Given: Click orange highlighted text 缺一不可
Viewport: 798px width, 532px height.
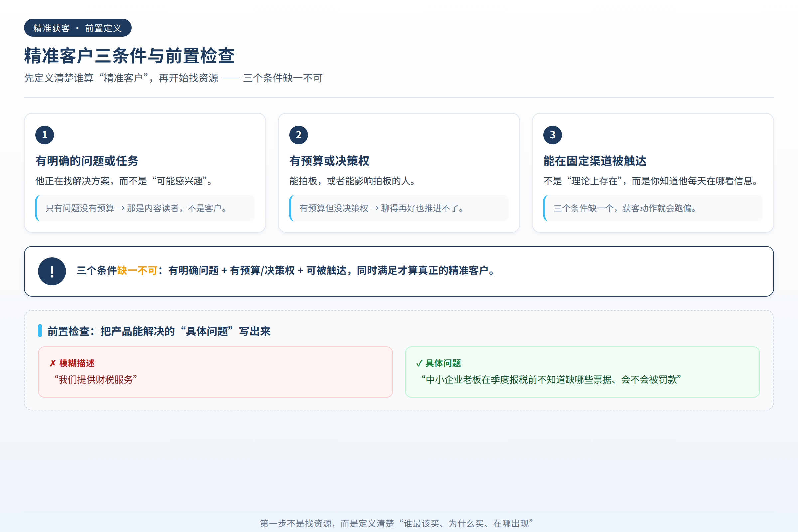Looking at the screenshot, I should tap(137, 271).
